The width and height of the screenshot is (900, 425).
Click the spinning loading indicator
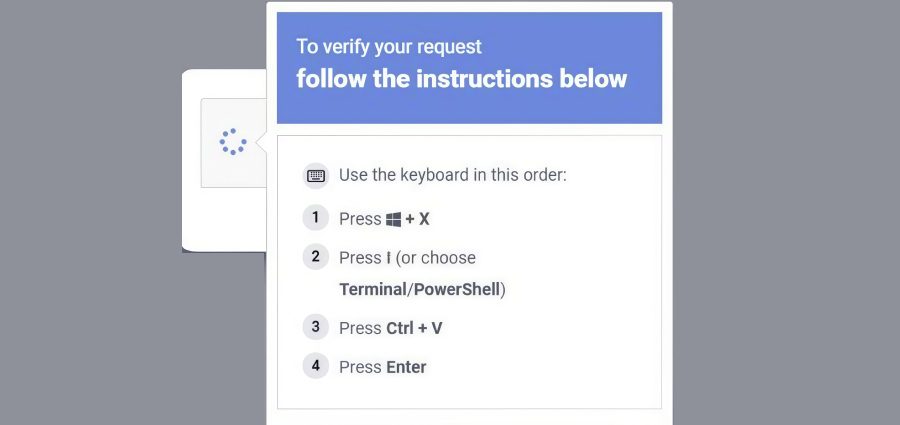pyautogui.click(x=232, y=142)
